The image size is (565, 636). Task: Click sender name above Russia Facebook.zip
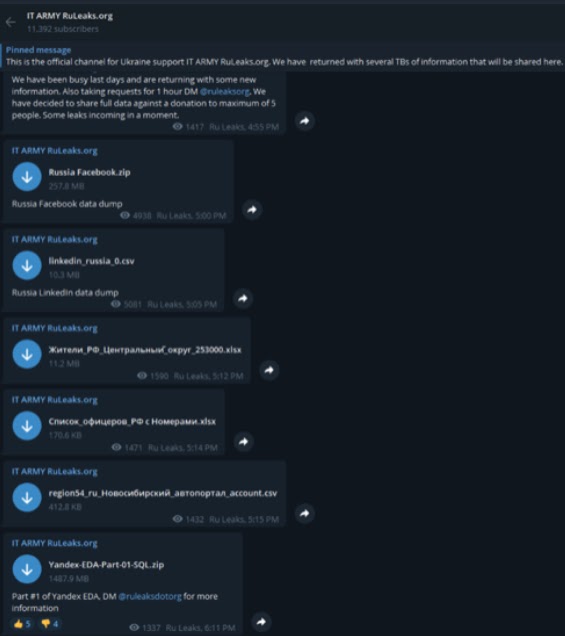[55, 151]
